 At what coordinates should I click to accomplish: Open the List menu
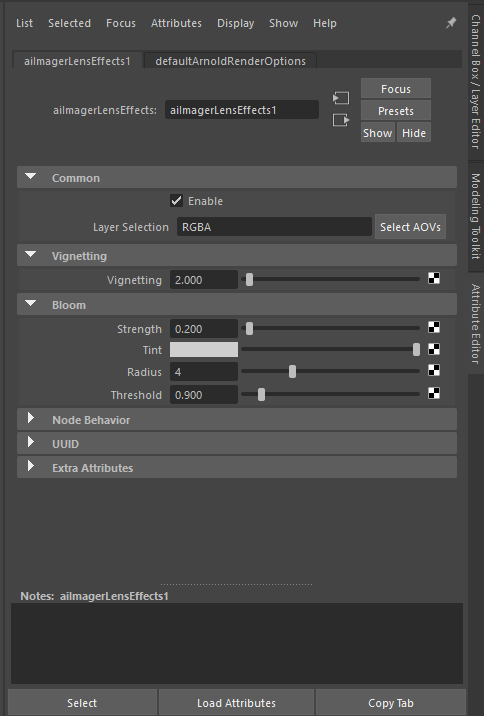[24, 23]
